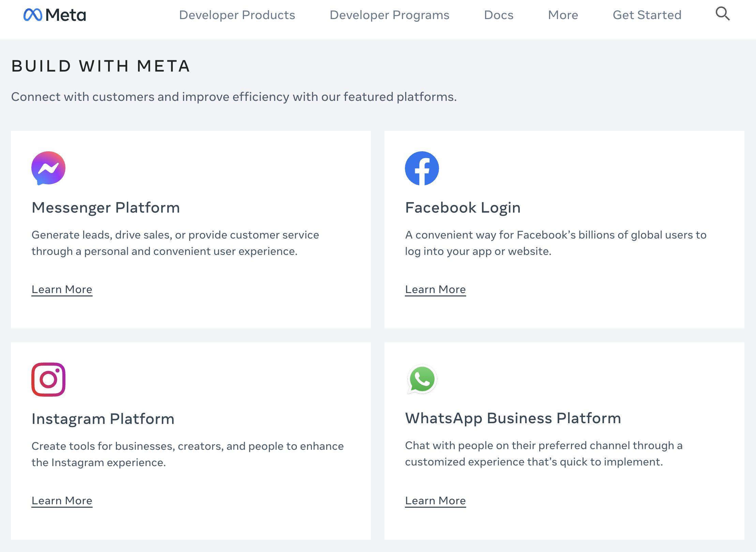Screen dimensions: 756x552
Task: Click the Facebook Login heading
Action: point(463,208)
